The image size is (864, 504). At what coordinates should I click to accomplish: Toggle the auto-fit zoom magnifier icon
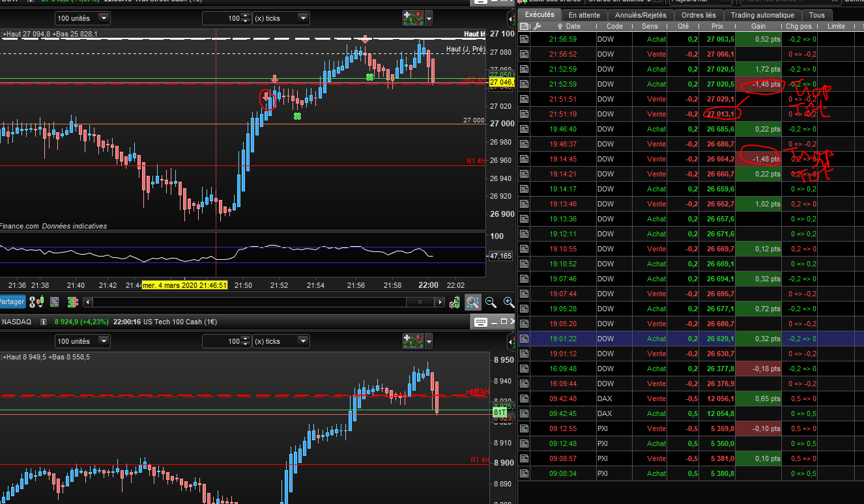(x=472, y=302)
